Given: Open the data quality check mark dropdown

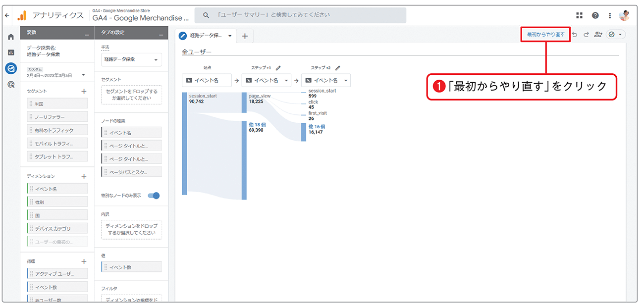Looking at the screenshot, I should pos(616,35).
